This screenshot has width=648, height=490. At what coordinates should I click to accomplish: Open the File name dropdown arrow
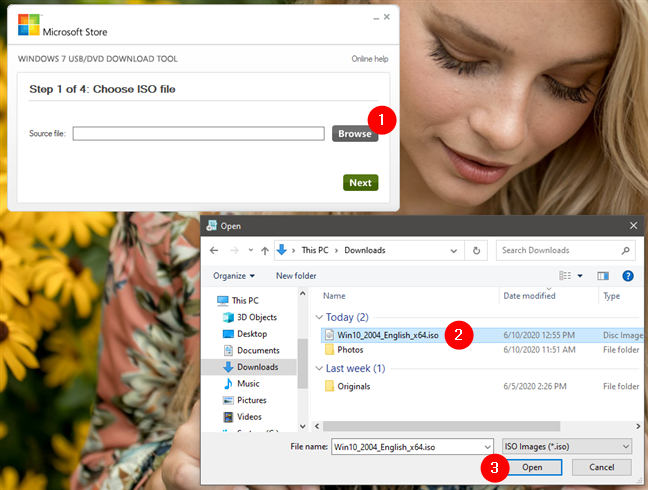coord(488,447)
